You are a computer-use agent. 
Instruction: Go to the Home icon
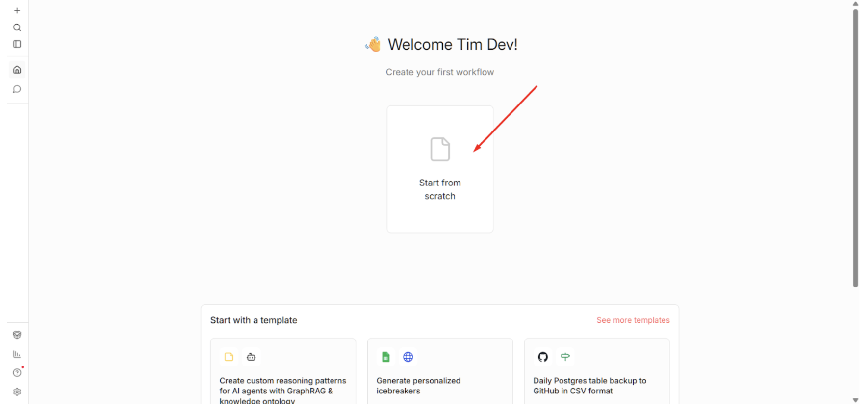(x=17, y=70)
